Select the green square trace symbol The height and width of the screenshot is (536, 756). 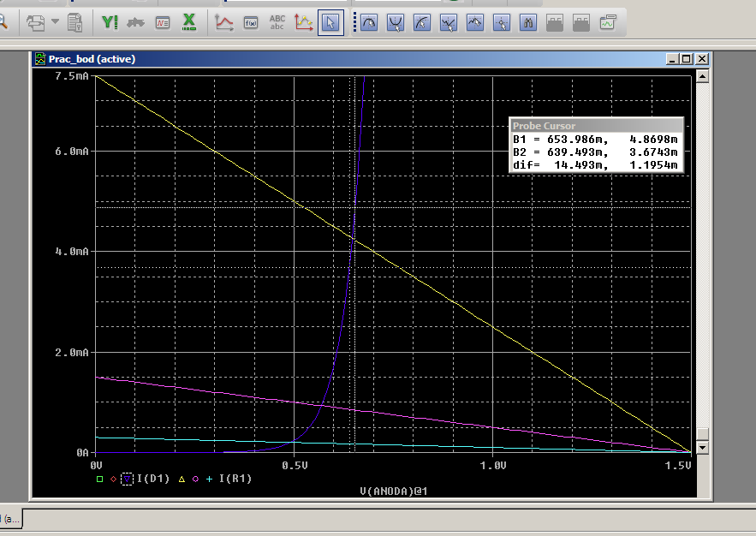(x=100, y=479)
